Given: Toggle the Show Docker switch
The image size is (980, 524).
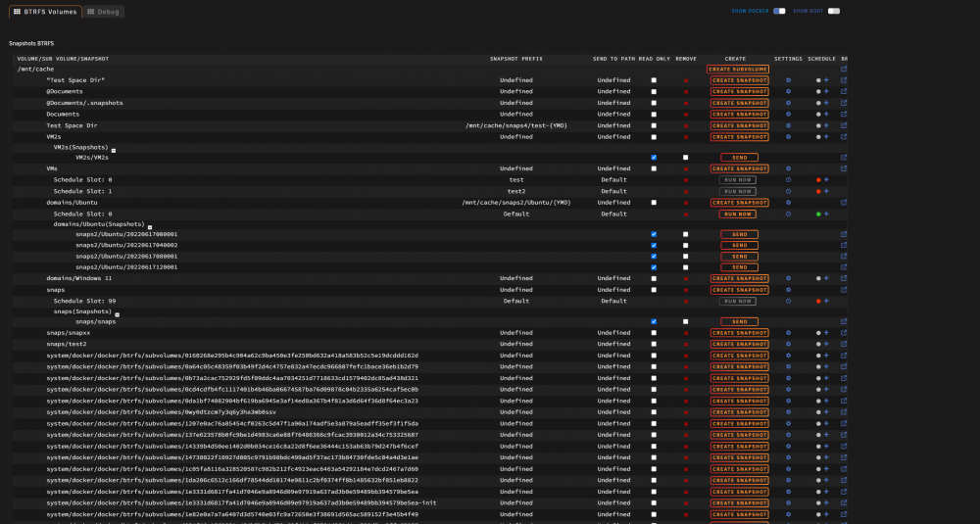Looking at the screenshot, I should [779, 11].
